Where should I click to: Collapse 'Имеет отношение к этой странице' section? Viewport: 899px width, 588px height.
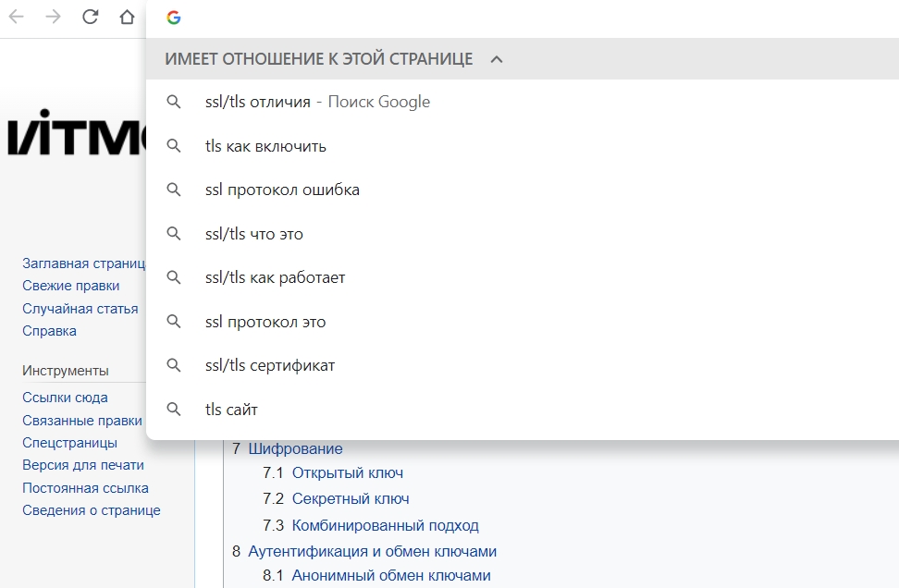[x=497, y=59]
